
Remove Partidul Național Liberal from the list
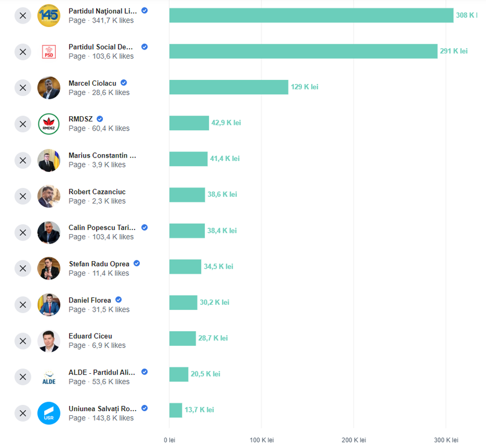tap(22, 16)
